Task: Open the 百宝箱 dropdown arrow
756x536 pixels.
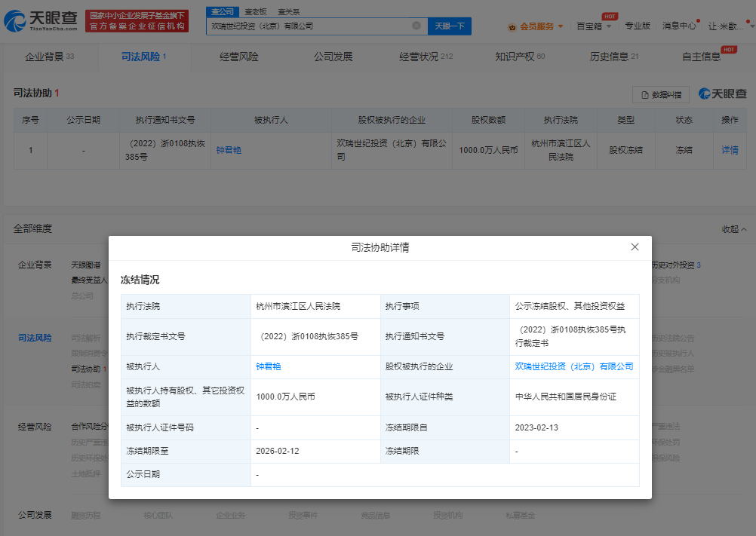Action: point(608,26)
